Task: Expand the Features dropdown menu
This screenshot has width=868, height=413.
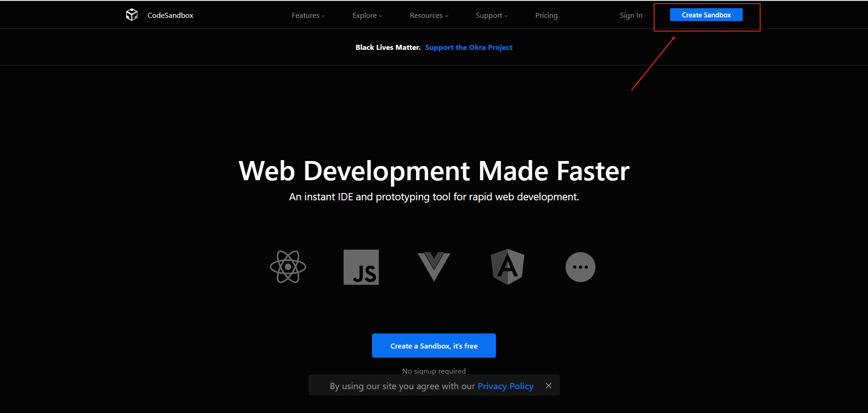Action: point(309,16)
